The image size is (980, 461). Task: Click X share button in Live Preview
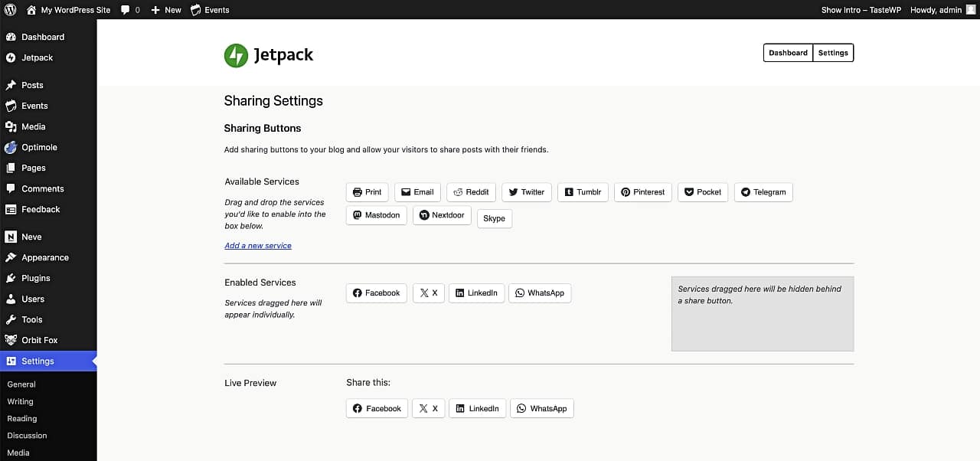(x=429, y=409)
